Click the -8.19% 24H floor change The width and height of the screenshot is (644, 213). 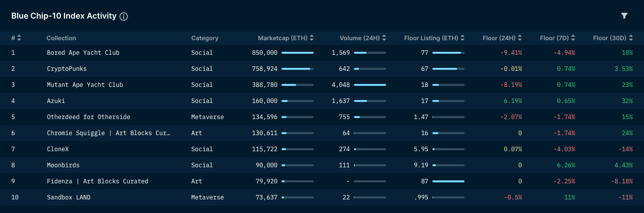click(x=511, y=85)
